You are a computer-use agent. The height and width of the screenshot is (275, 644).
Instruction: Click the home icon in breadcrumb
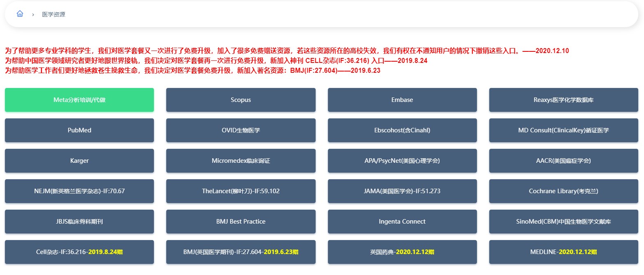[x=20, y=14]
